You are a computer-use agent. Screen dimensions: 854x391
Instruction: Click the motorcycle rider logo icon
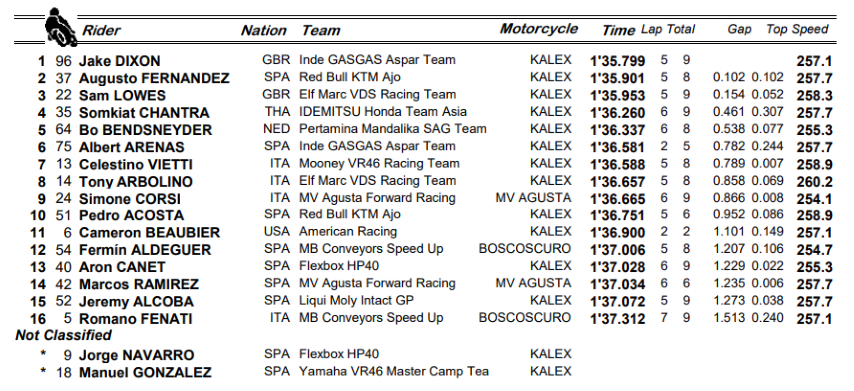click(61, 27)
